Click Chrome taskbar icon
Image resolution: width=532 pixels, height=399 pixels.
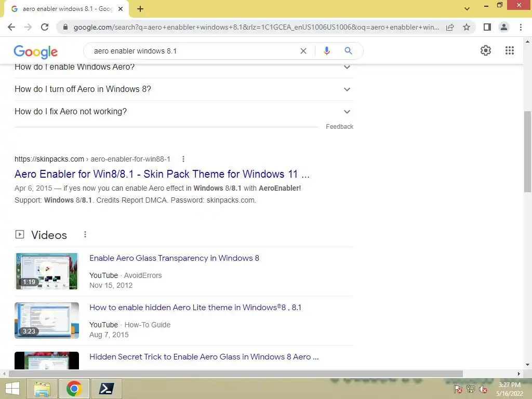[74, 389]
